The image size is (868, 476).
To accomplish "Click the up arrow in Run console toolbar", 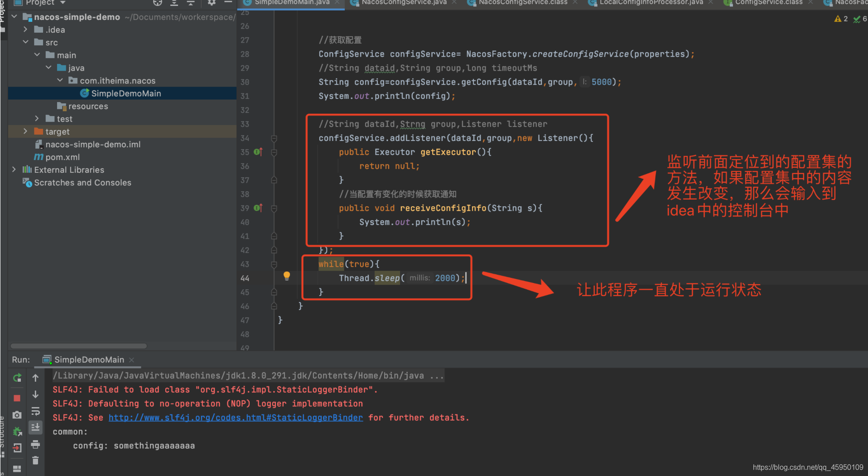I will [35, 378].
